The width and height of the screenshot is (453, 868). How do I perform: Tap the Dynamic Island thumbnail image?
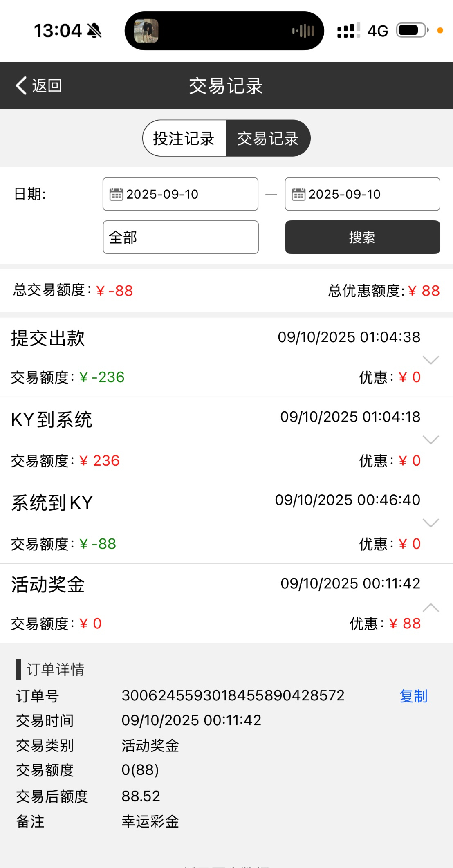click(146, 31)
